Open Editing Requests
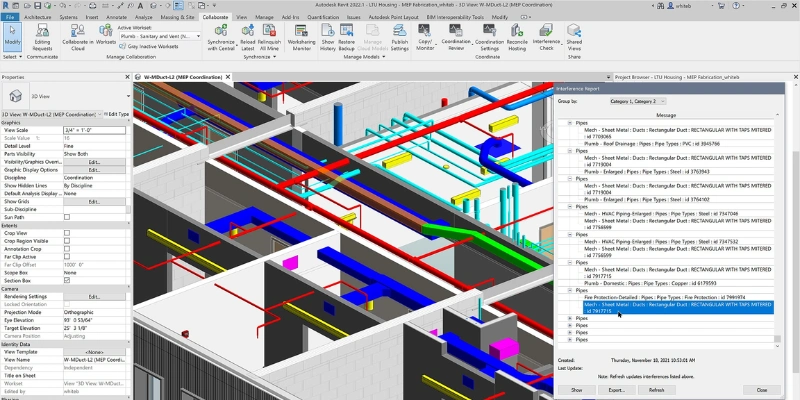Viewport: 800px width, 400px height. [x=42, y=37]
